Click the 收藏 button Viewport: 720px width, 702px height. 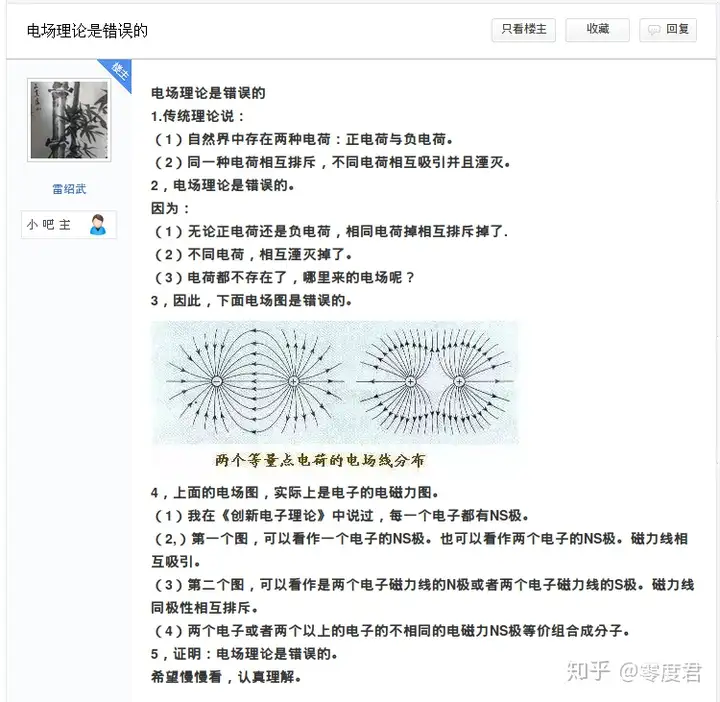597,30
